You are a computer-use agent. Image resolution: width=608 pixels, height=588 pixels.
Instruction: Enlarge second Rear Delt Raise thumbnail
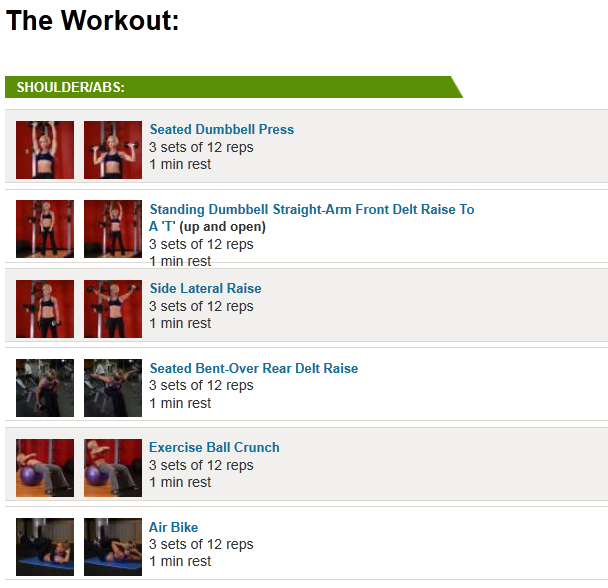point(113,388)
